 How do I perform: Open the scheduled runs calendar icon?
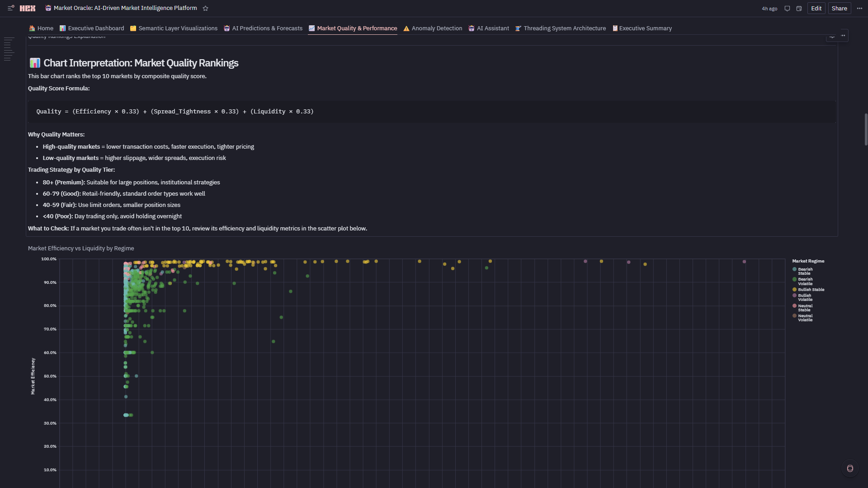pyautogui.click(x=799, y=9)
